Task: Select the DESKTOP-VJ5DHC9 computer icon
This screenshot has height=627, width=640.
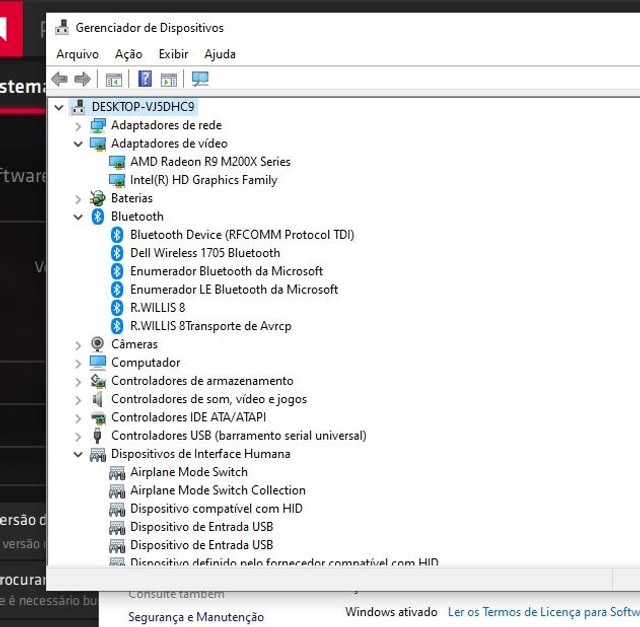Action: [78, 107]
